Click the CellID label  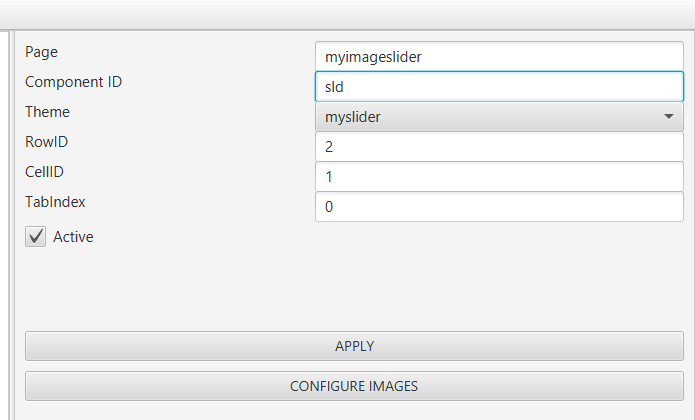(x=45, y=172)
